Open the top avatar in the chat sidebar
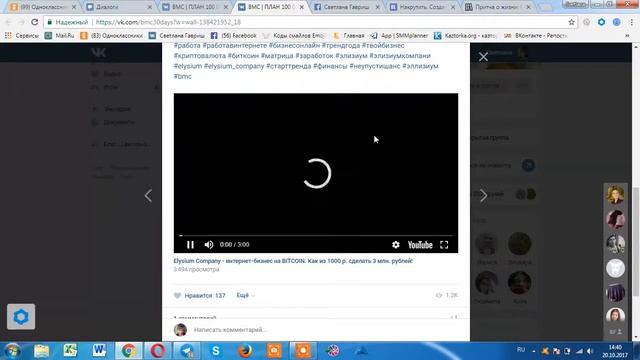 point(615,194)
